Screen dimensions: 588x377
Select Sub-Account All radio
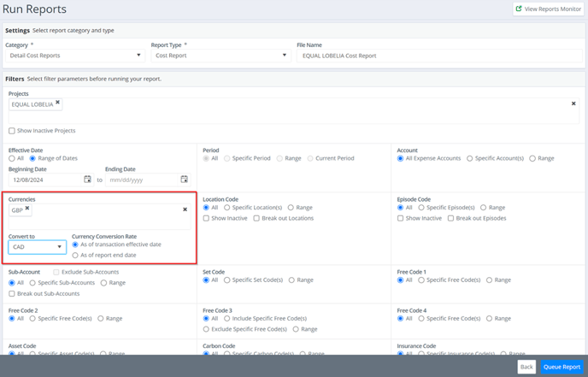coord(12,283)
